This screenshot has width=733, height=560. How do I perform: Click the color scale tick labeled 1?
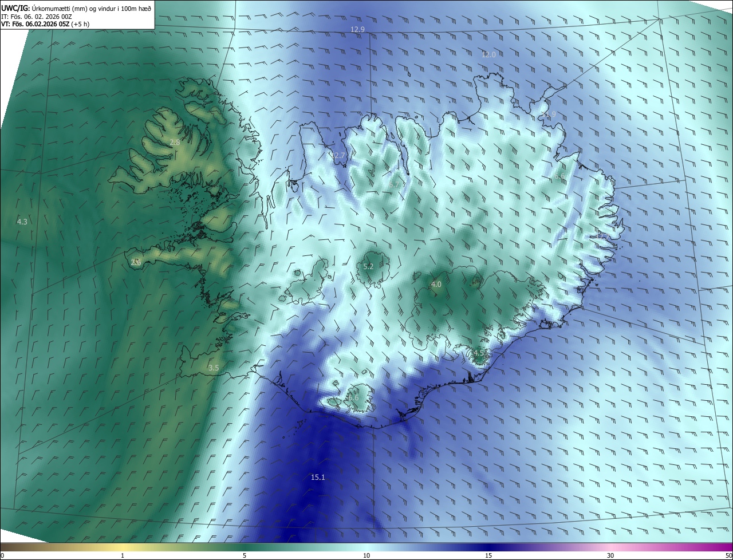pyautogui.click(x=123, y=555)
